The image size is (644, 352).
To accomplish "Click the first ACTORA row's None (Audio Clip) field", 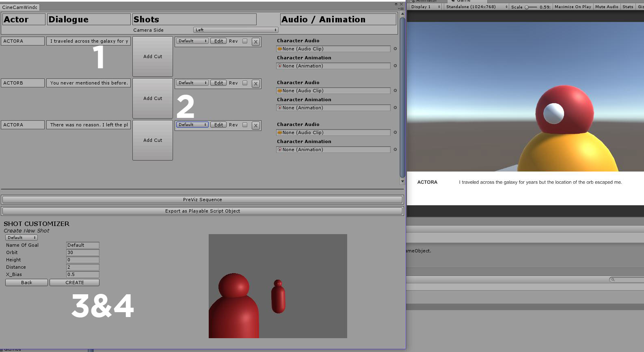I will (x=333, y=49).
